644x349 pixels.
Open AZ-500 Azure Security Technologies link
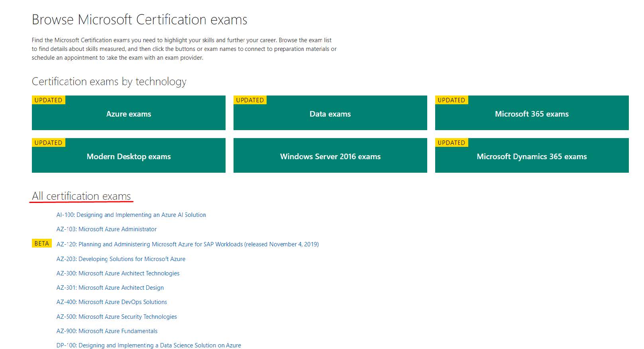pos(116,317)
